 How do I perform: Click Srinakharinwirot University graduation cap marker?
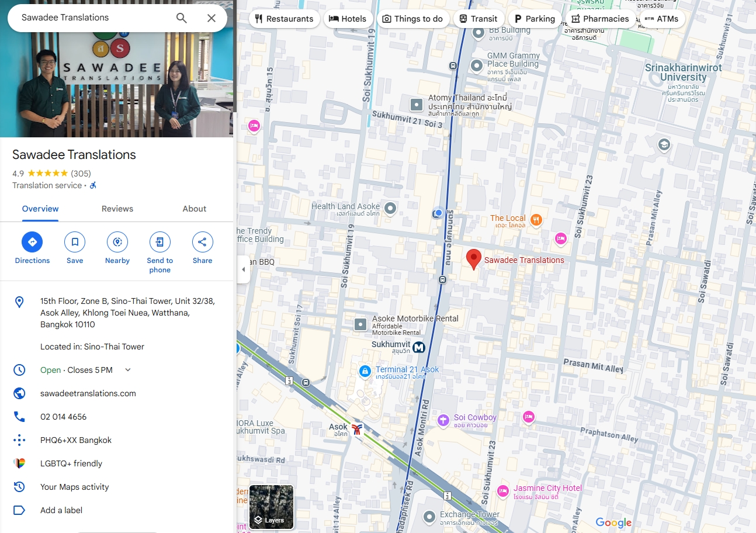664,144
